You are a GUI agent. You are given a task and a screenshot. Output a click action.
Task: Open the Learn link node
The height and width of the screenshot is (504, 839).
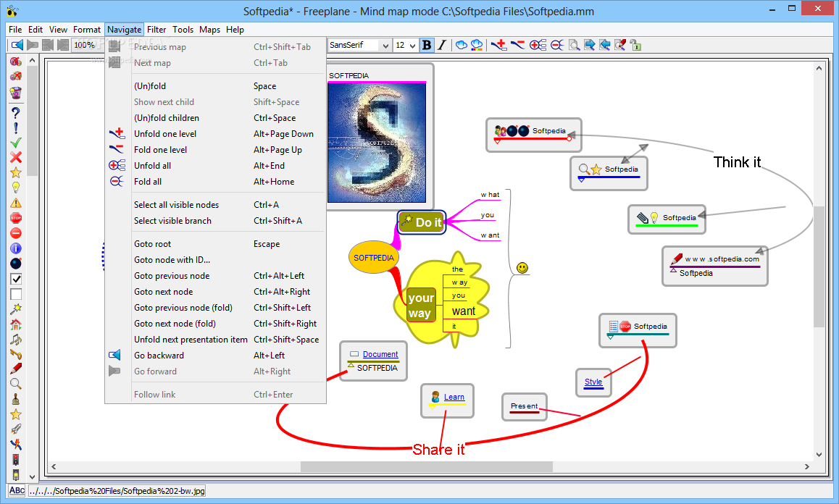pos(454,397)
